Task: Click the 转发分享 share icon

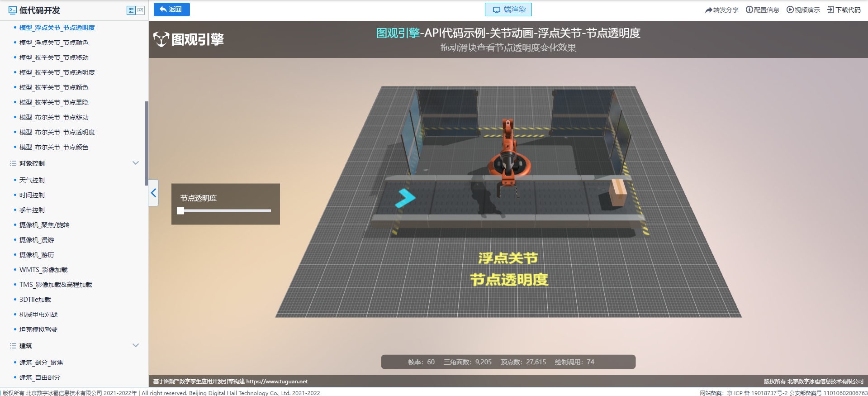Action: point(709,10)
